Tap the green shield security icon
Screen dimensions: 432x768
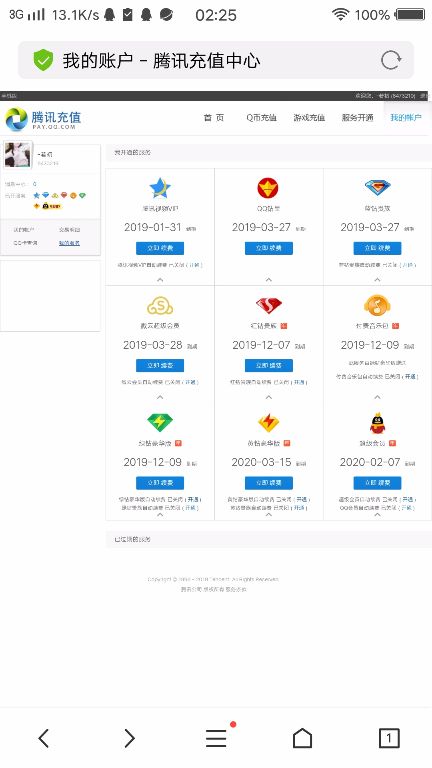[43, 60]
